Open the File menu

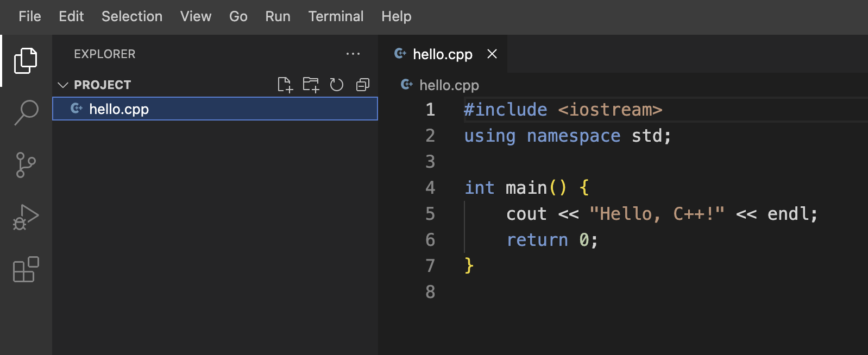pos(29,16)
